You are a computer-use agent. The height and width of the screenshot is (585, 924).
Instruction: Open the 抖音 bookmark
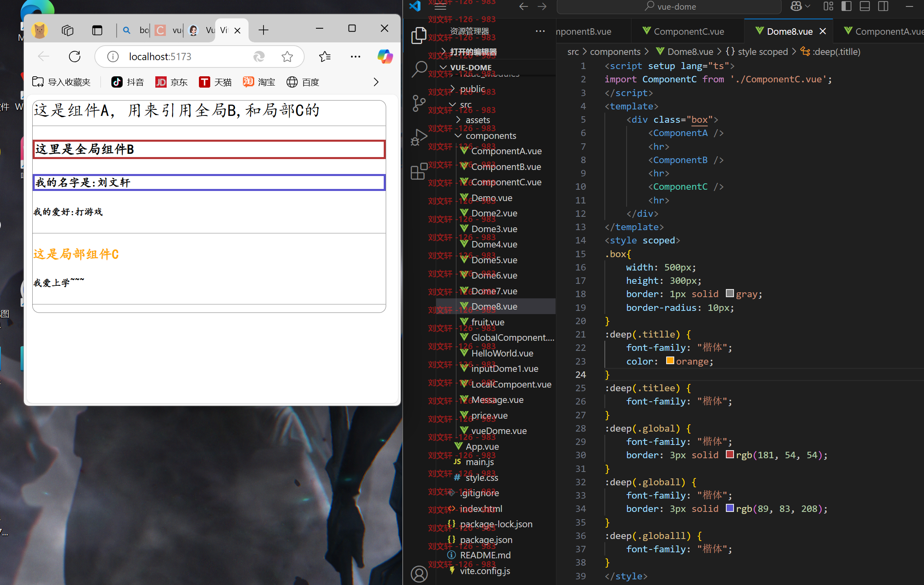[x=128, y=82]
